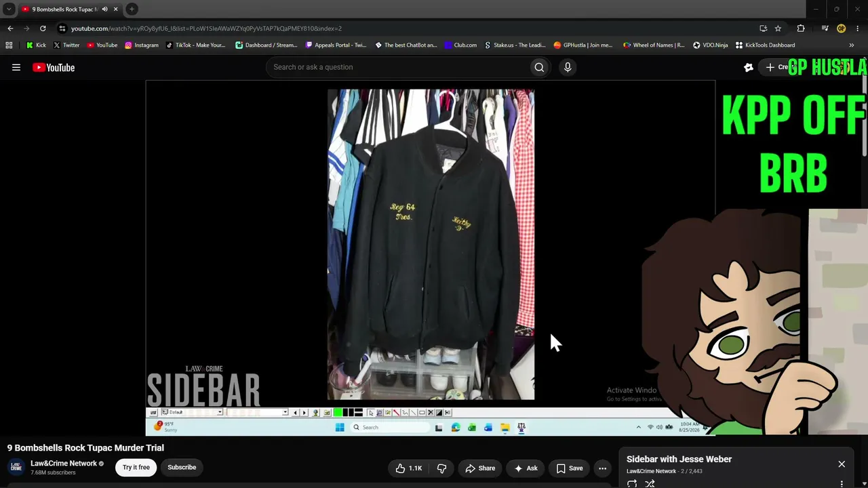The image size is (868, 488).
Task: Subscribe to Law&Crime Network
Action: pyautogui.click(x=182, y=468)
